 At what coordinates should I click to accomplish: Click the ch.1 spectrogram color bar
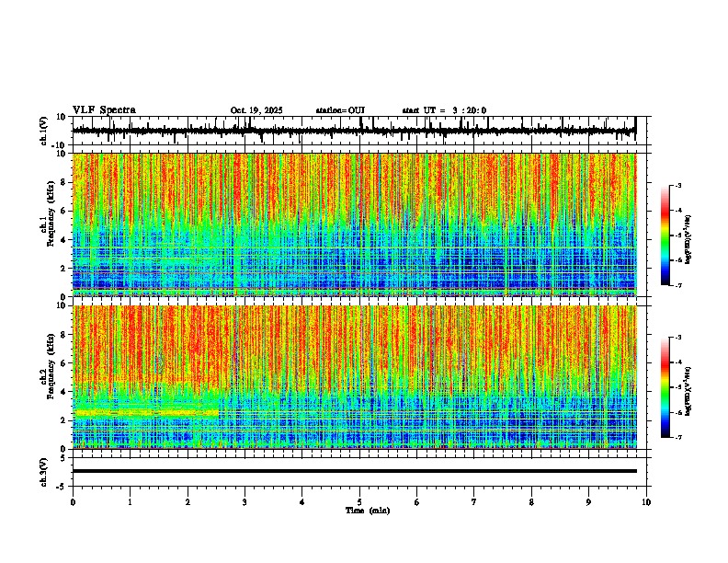pyautogui.click(x=665, y=236)
